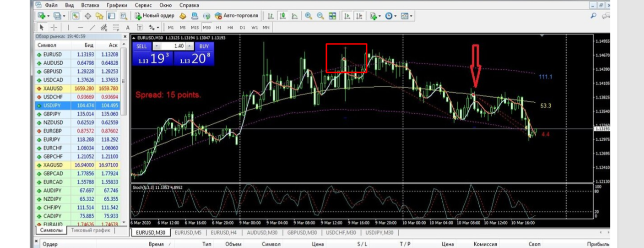The image size is (644, 248).
Task: Click the signals antenna icon
Action: coord(206,16)
